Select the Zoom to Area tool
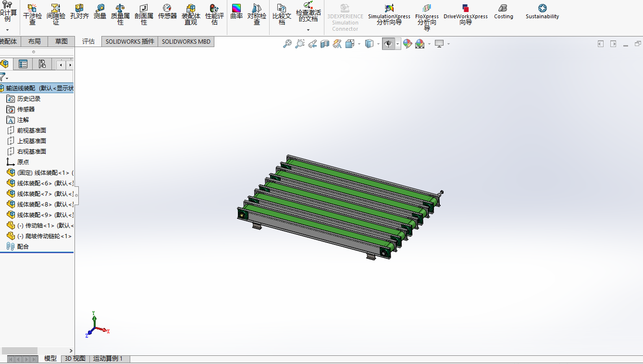This screenshot has height=364, width=643. [x=300, y=44]
